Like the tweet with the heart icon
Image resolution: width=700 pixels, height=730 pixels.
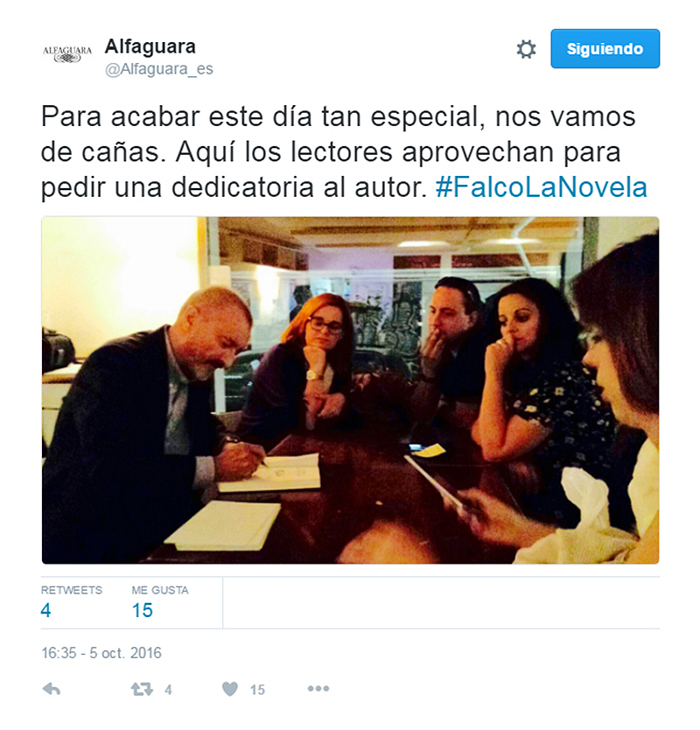230,689
